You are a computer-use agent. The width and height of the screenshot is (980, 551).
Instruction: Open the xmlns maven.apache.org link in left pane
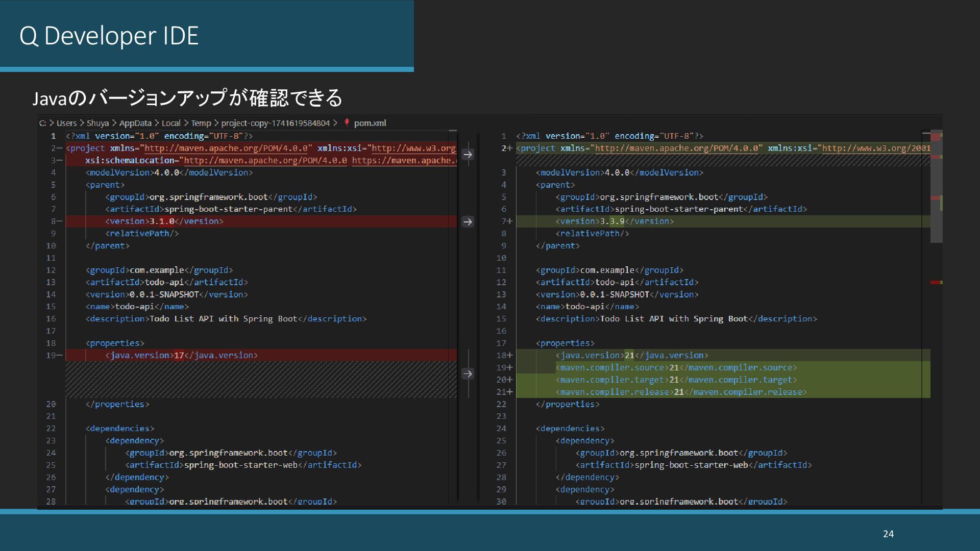coord(226,148)
